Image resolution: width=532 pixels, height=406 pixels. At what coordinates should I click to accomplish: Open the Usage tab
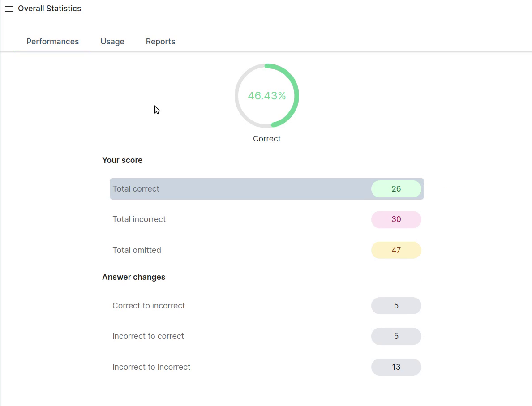click(112, 42)
